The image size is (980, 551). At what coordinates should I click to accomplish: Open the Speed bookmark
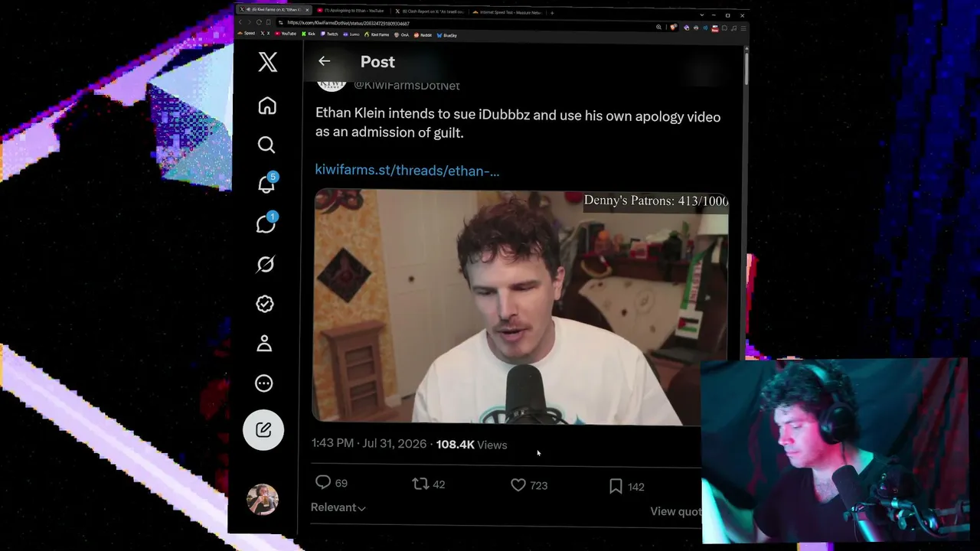click(x=247, y=33)
